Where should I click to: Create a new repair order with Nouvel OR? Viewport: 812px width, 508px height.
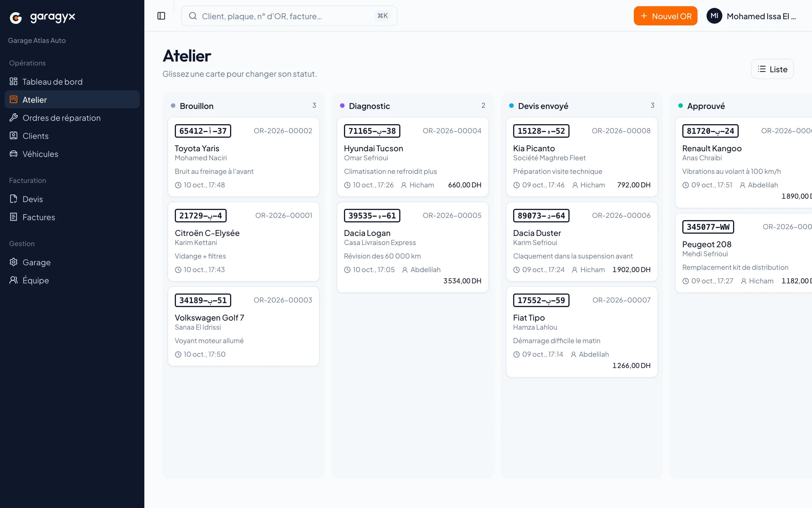[x=665, y=16]
